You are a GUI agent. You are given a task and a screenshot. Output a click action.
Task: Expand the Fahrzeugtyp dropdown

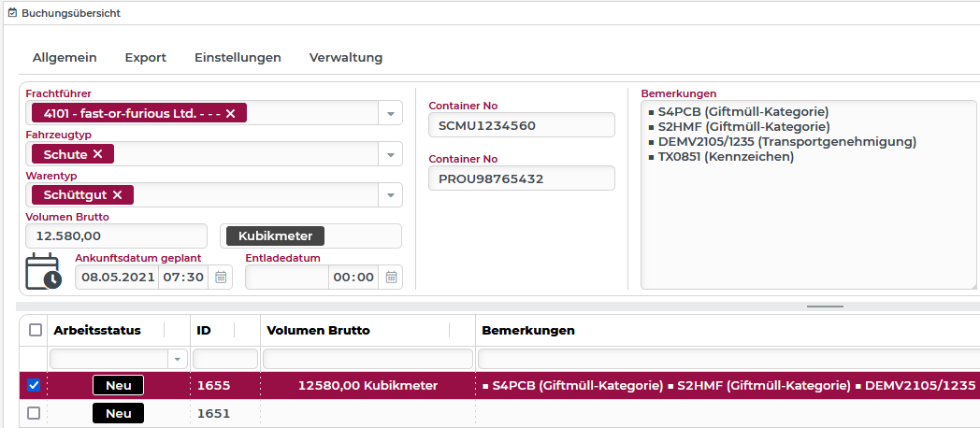(x=390, y=154)
